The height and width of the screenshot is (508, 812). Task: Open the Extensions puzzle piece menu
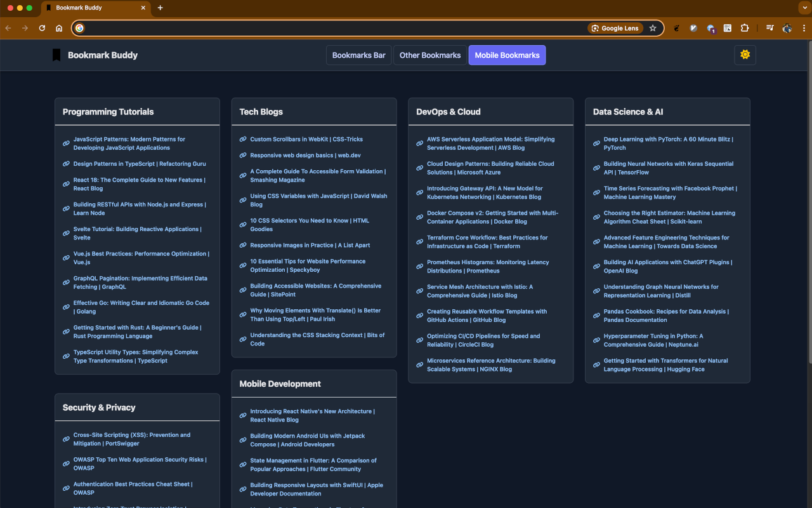tap(745, 28)
